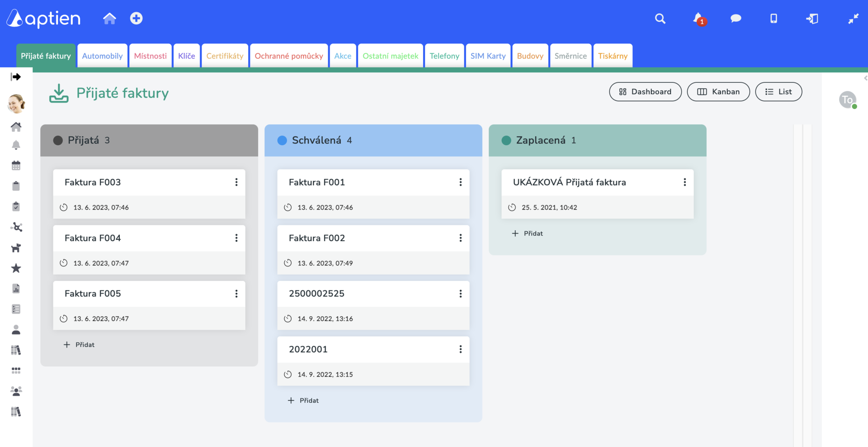Viewport: 868px width, 447px height.
Task: Open the star favorites icon in sidebar
Action: click(x=16, y=268)
